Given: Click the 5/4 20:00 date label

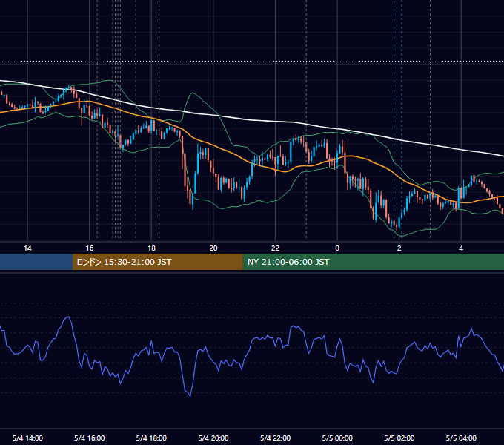Looking at the screenshot, I should pyautogui.click(x=213, y=438).
